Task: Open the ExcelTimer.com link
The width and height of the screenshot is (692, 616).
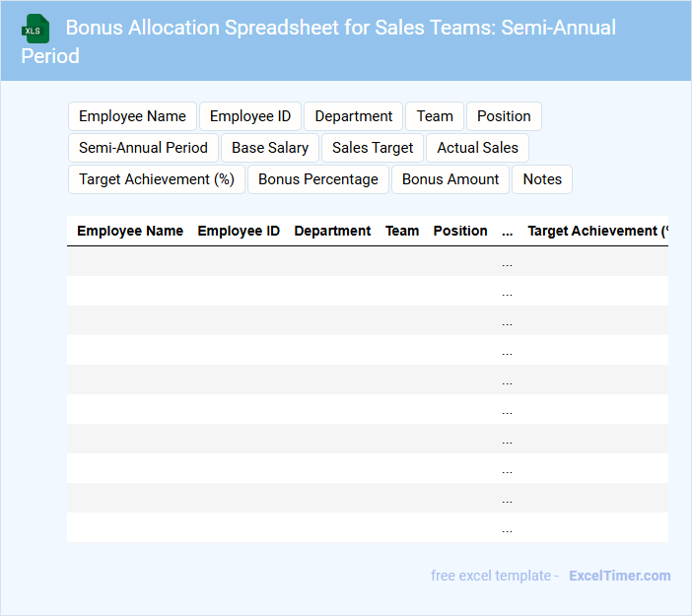Action: [x=619, y=576]
